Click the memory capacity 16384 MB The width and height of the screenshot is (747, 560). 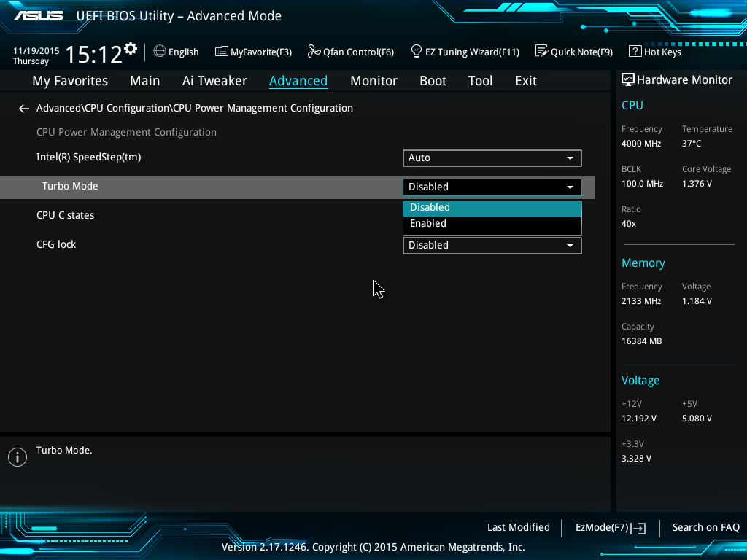642,341
